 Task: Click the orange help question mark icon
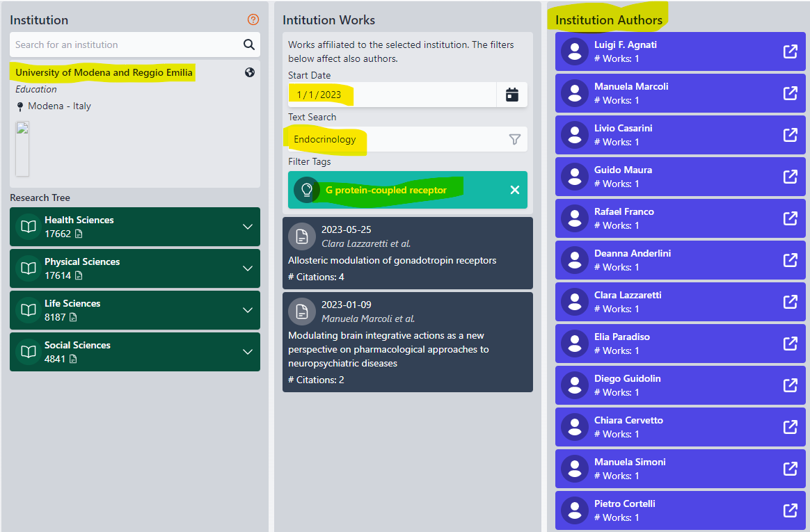(x=253, y=19)
